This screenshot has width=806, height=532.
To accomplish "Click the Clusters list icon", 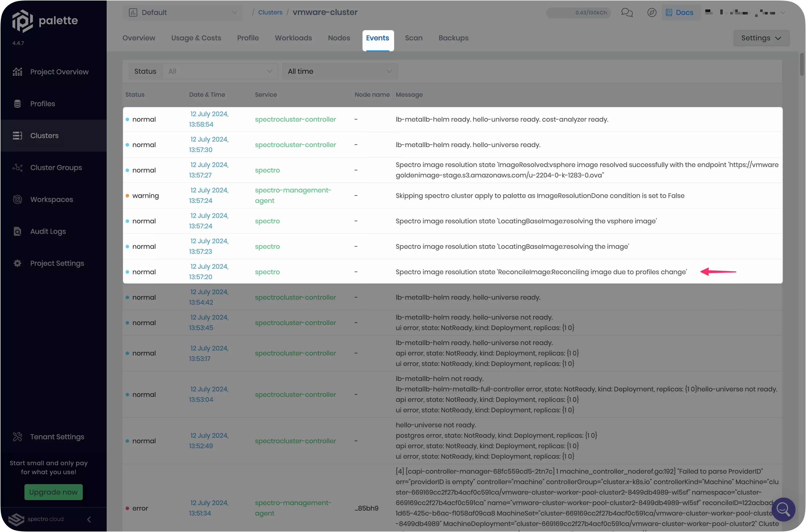I will click(17, 136).
